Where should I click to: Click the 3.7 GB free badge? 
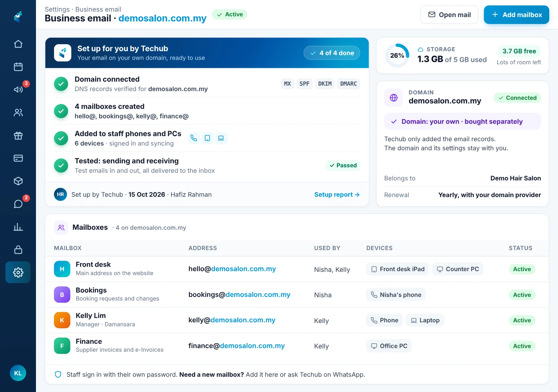(x=519, y=51)
